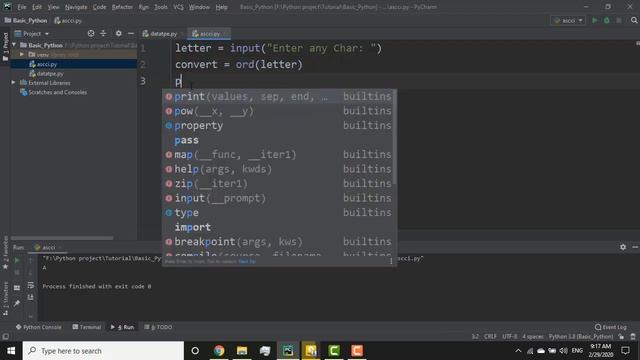Choose breakpoint from the completion list
This screenshot has height=360, width=640.
coord(278,242)
